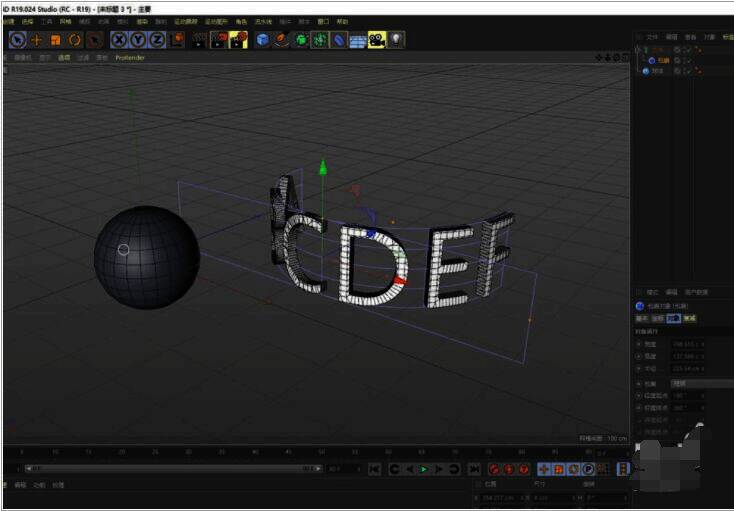Click the Camera object icon
Screen dimensions: 734x511
(376, 40)
